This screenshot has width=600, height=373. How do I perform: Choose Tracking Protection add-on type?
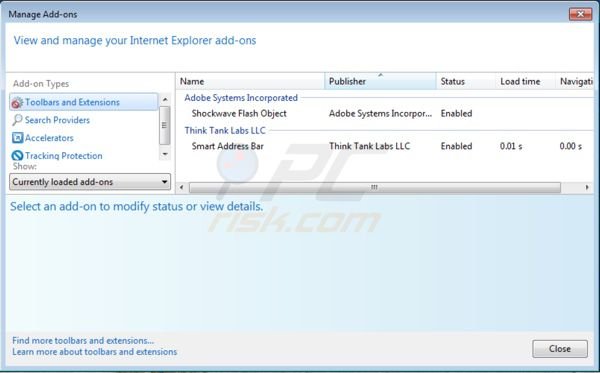pyautogui.click(x=64, y=156)
